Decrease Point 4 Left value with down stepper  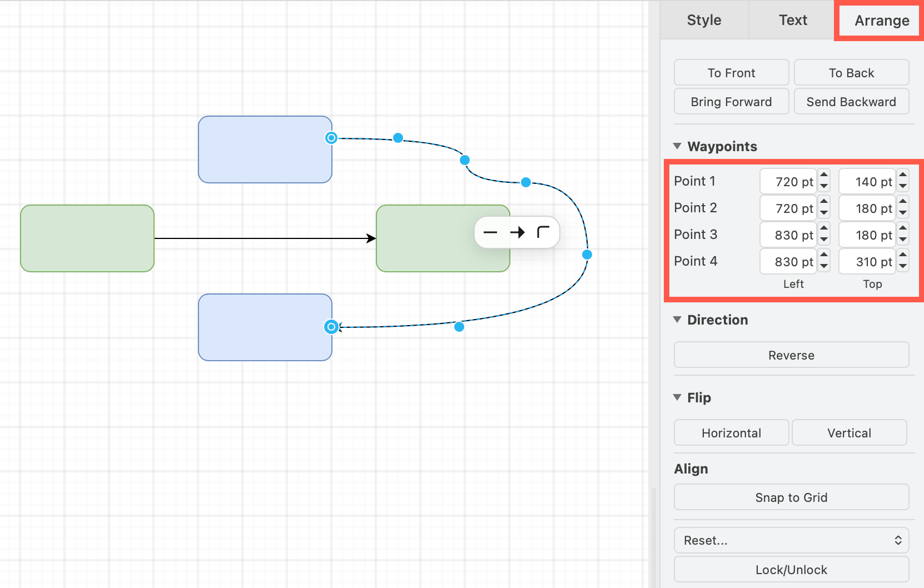(x=824, y=267)
